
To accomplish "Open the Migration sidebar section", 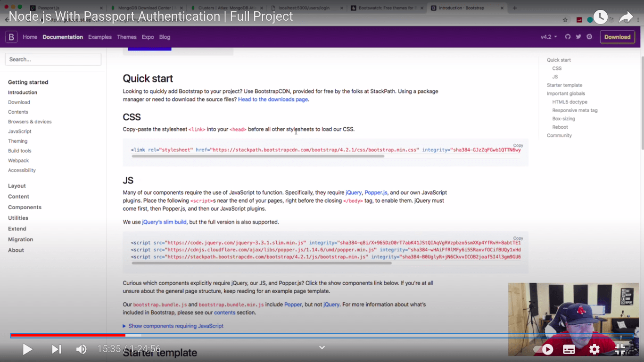I will tap(20, 239).
